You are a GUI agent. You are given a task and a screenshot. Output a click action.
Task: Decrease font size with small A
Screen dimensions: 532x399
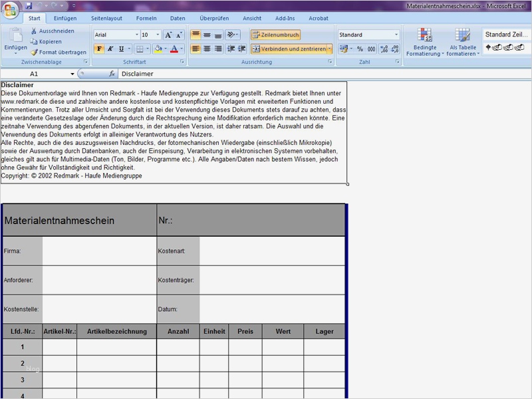180,35
